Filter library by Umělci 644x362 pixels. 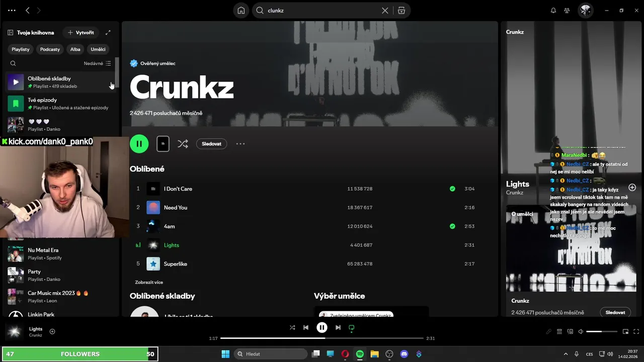98,49
